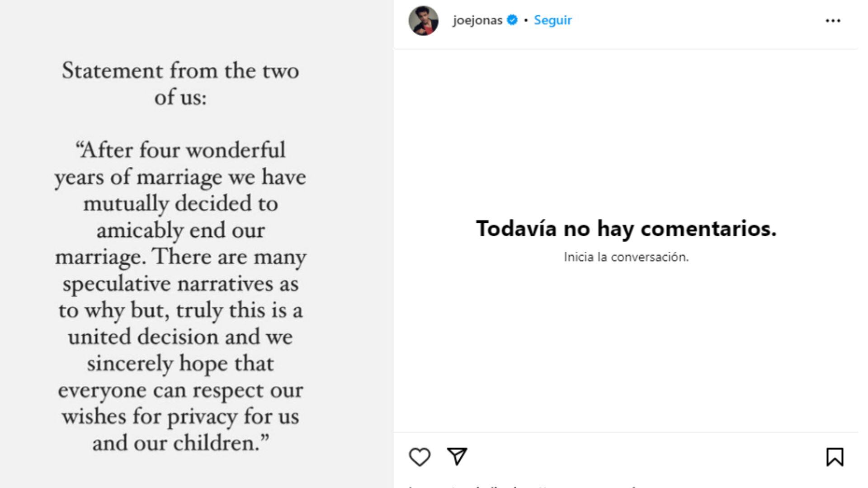The height and width of the screenshot is (488, 868).
Task: Click 'Inicia la conversación' to start commenting
Action: [x=626, y=256]
